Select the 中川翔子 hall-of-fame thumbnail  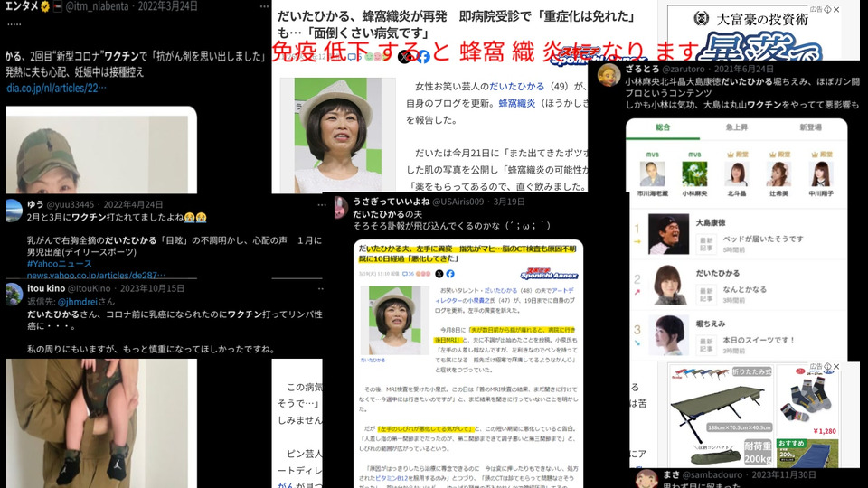coord(821,174)
